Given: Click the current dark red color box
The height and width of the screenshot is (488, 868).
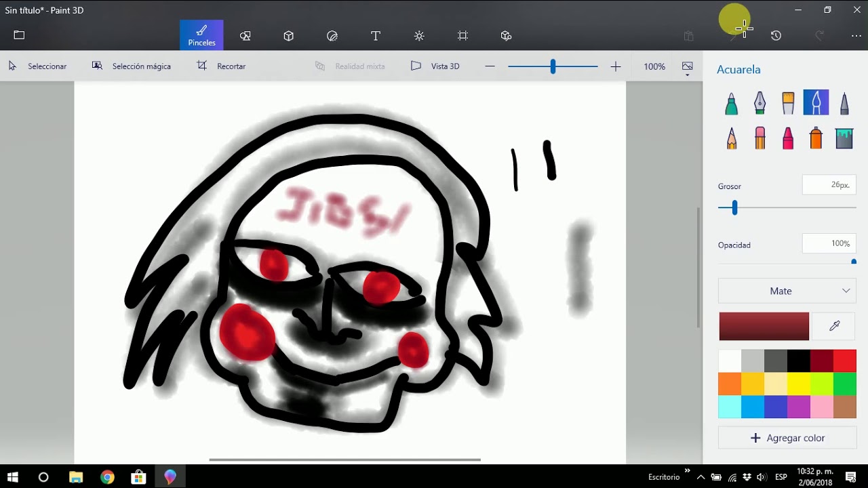Looking at the screenshot, I should click(764, 326).
